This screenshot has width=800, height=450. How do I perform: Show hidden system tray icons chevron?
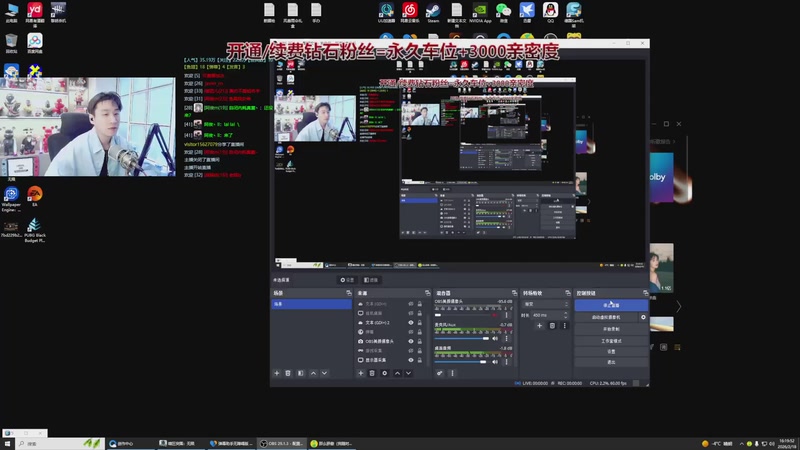click(741, 444)
